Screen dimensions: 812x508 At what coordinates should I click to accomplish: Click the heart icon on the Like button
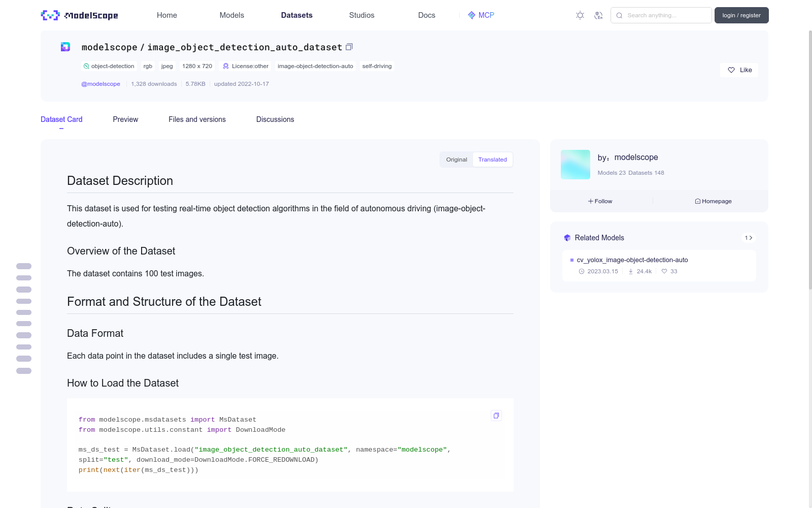point(731,70)
